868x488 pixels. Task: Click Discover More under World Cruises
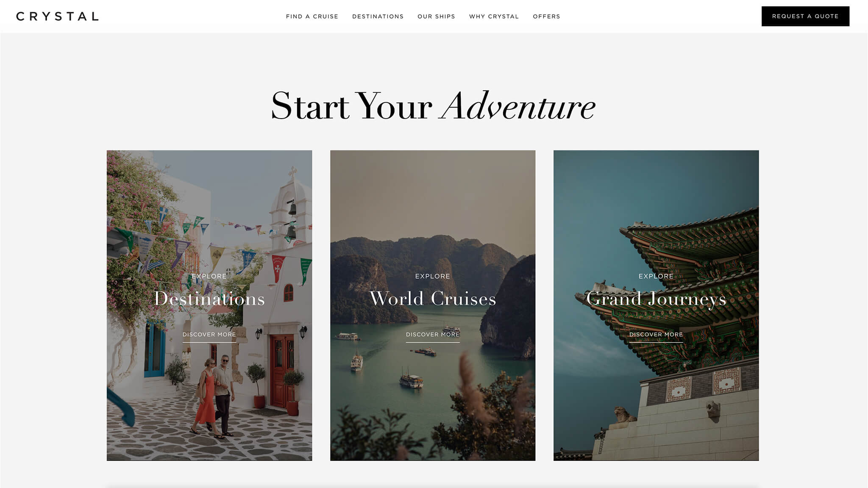point(433,335)
